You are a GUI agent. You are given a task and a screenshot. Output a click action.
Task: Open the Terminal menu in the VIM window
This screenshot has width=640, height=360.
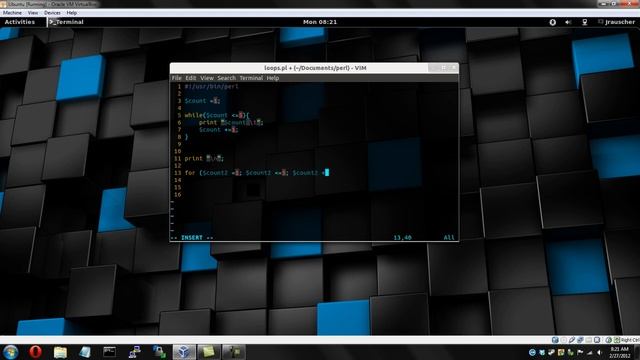pos(251,78)
